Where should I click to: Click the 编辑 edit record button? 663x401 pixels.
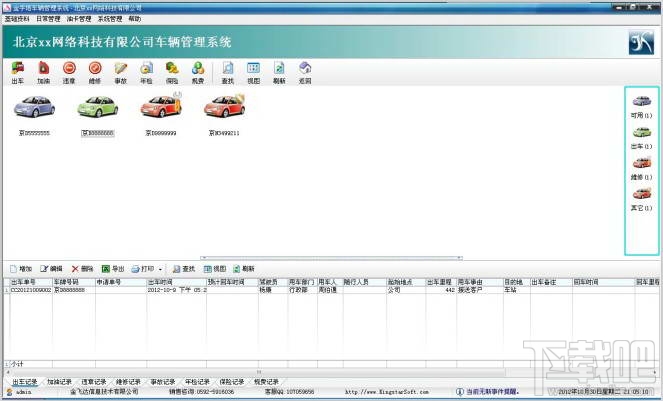point(52,269)
